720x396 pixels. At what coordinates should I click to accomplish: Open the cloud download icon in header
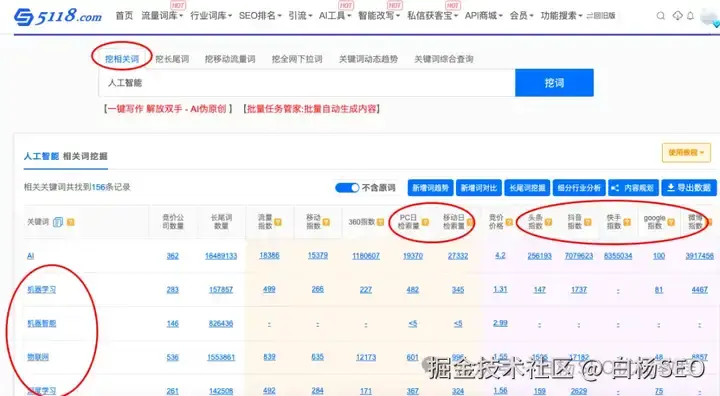pyautogui.click(x=678, y=16)
